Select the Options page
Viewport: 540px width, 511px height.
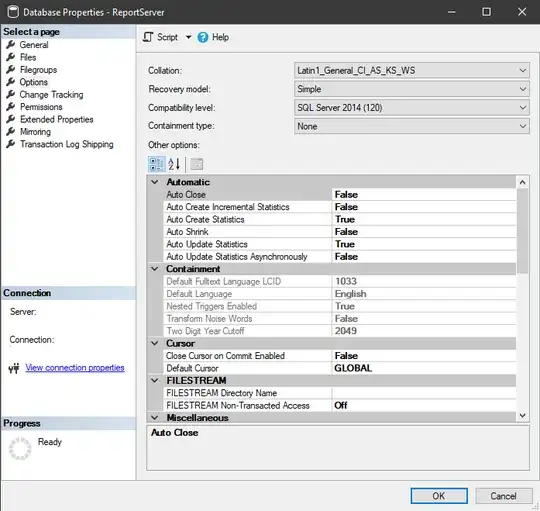tap(33, 82)
